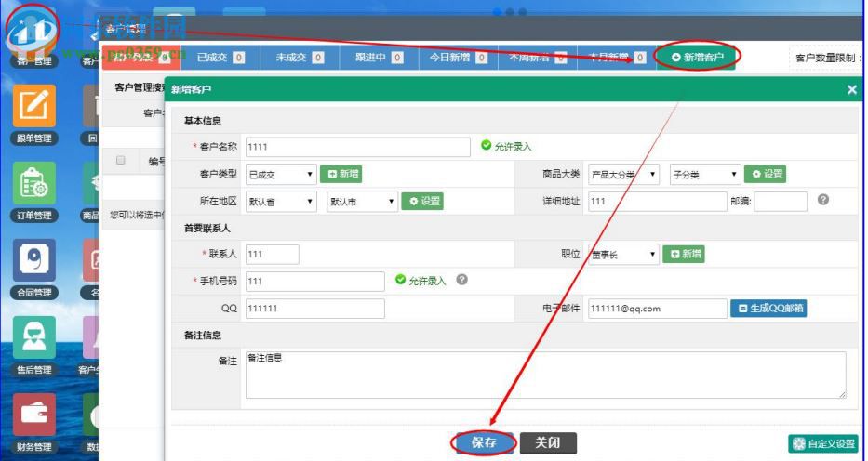Open the 默认省 province dropdown
The image size is (868, 461).
pyautogui.click(x=281, y=201)
